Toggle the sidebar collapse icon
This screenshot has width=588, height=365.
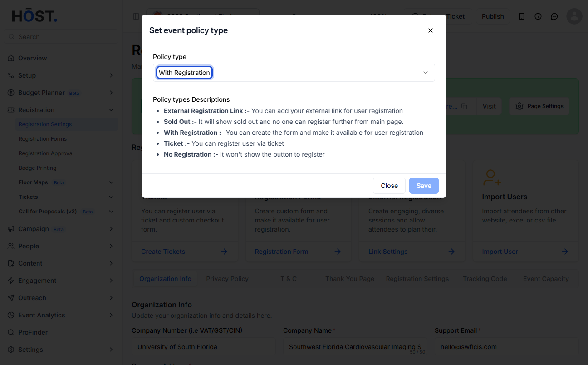coord(136,16)
